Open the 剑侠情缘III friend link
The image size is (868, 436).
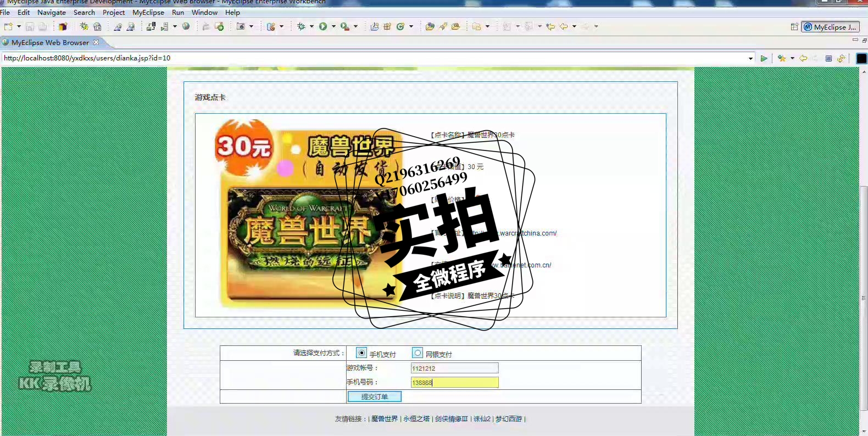452,419
